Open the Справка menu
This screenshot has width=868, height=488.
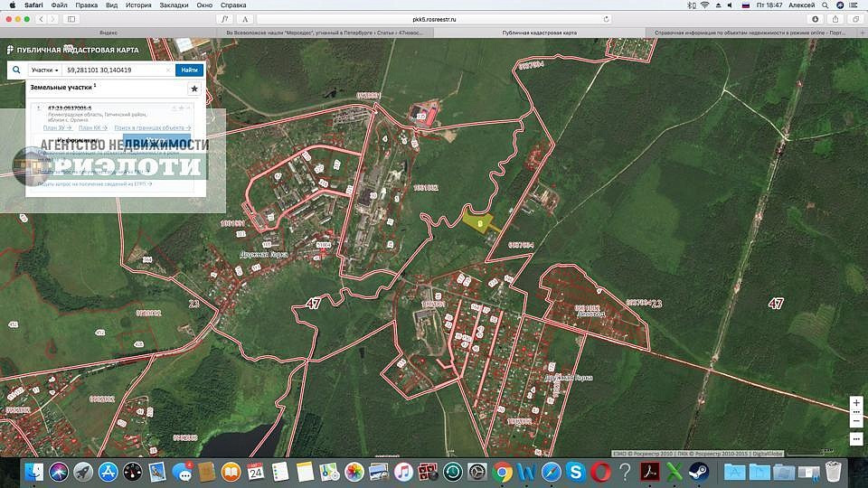[x=233, y=5]
